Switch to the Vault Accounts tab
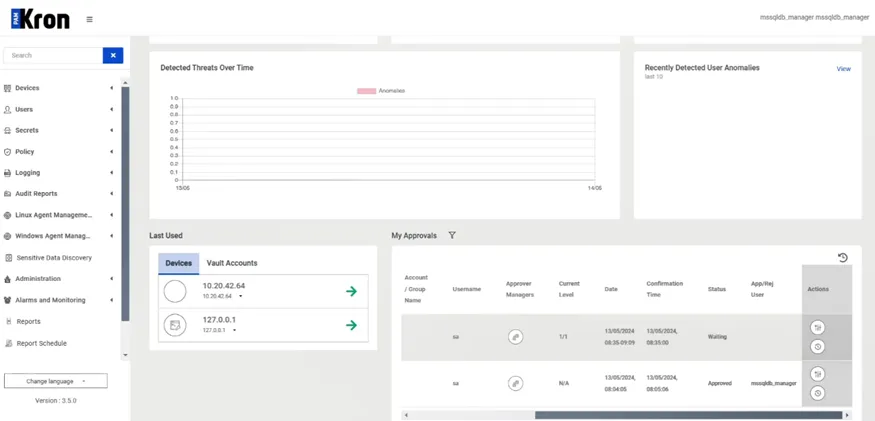This screenshot has width=875, height=421. 232,263
